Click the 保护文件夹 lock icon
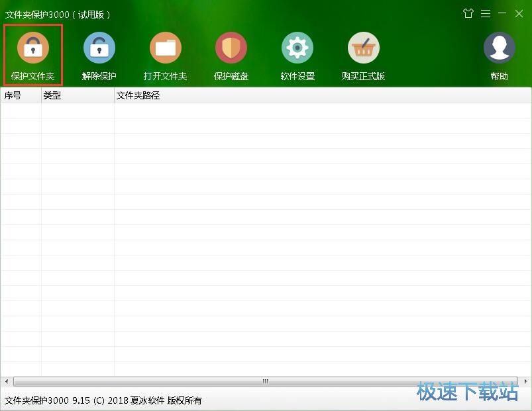Screen dimensions: 532x411 [x=33, y=48]
